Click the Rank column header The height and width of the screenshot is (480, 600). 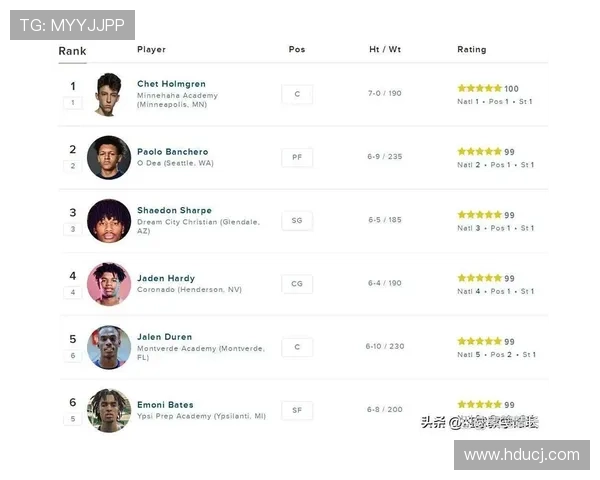tap(72, 51)
